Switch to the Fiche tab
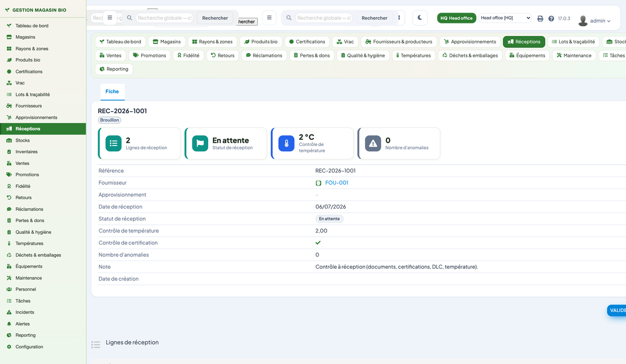This screenshot has width=626, height=364. click(x=112, y=91)
